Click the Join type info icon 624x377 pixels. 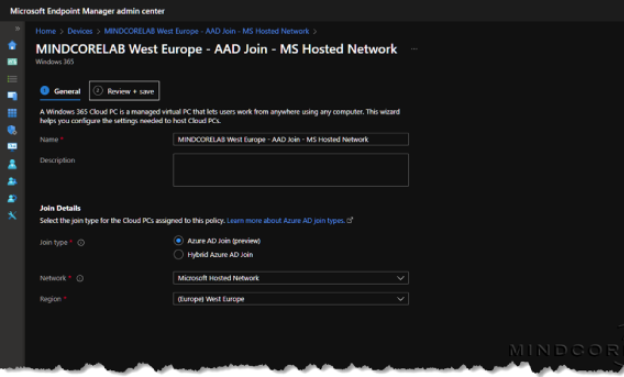[x=81, y=242]
